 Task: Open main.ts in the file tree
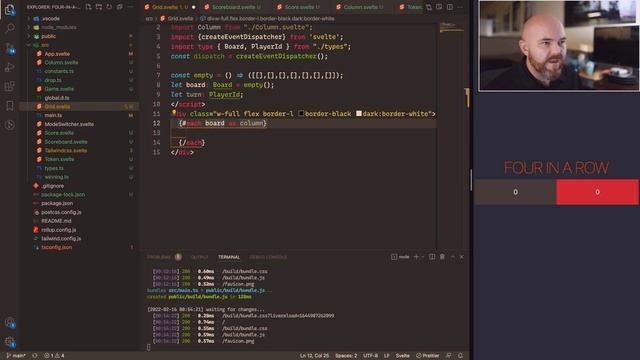(x=53, y=116)
